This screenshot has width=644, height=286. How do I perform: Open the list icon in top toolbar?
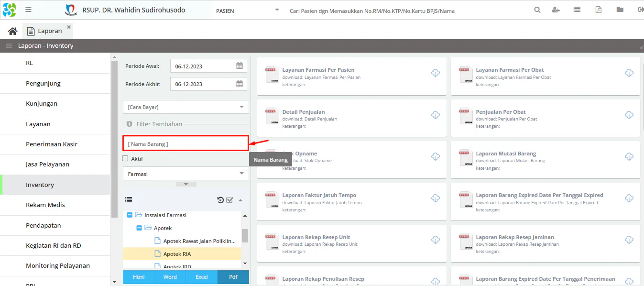pyautogui.click(x=577, y=10)
